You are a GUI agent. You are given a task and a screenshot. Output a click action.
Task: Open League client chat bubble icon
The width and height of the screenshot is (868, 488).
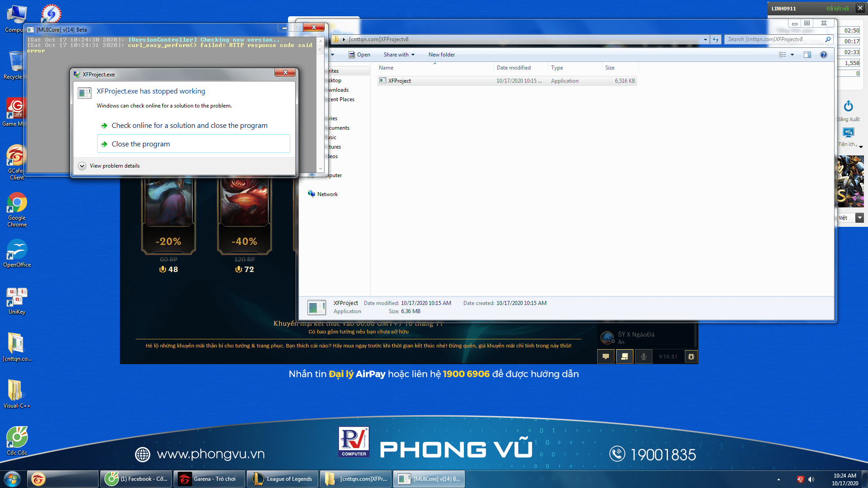[606, 357]
